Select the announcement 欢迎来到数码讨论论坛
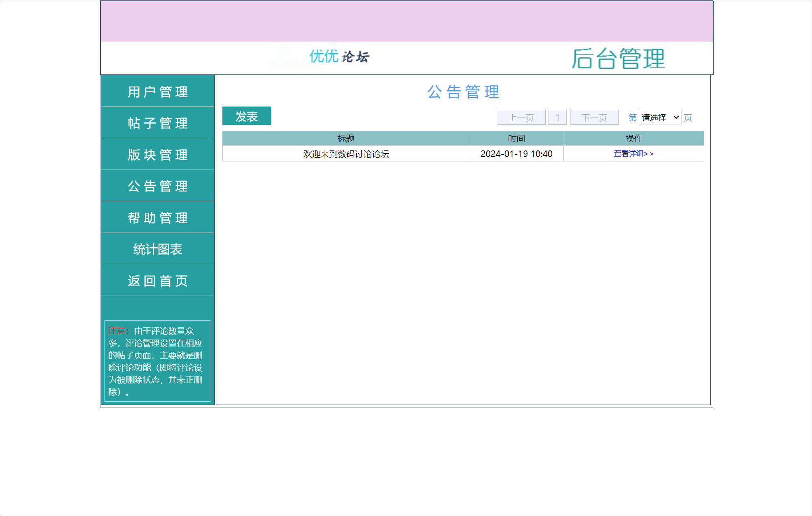This screenshot has height=516, width=812. (x=346, y=154)
